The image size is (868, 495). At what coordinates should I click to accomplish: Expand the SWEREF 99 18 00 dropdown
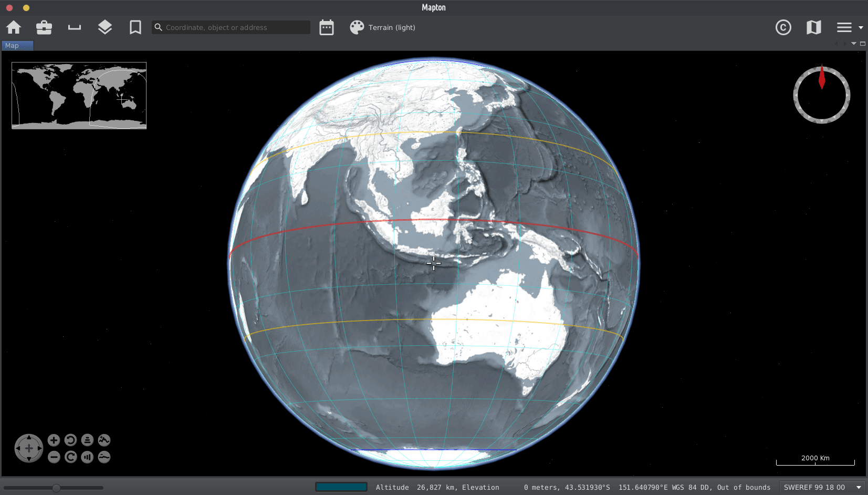859,488
